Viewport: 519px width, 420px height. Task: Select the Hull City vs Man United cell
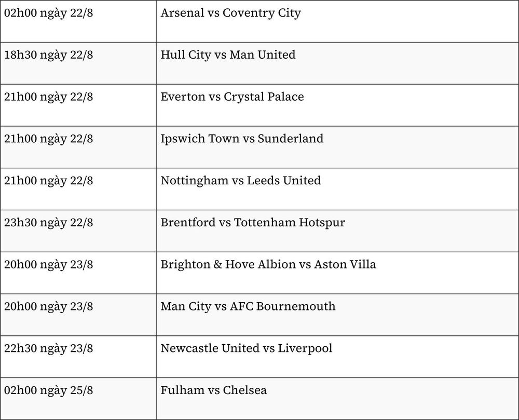(x=338, y=63)
